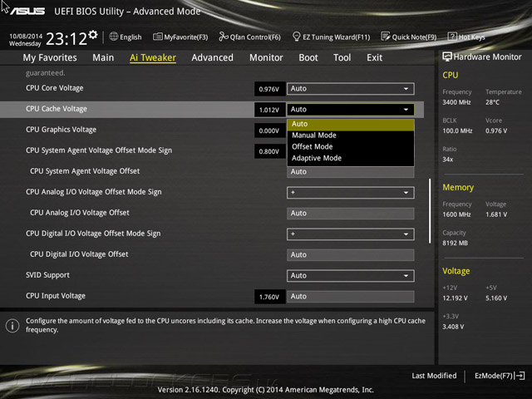This screenshot has height=399, width=532.
Task: Select the CPU Input Voltage label
Action: point(56,296)
